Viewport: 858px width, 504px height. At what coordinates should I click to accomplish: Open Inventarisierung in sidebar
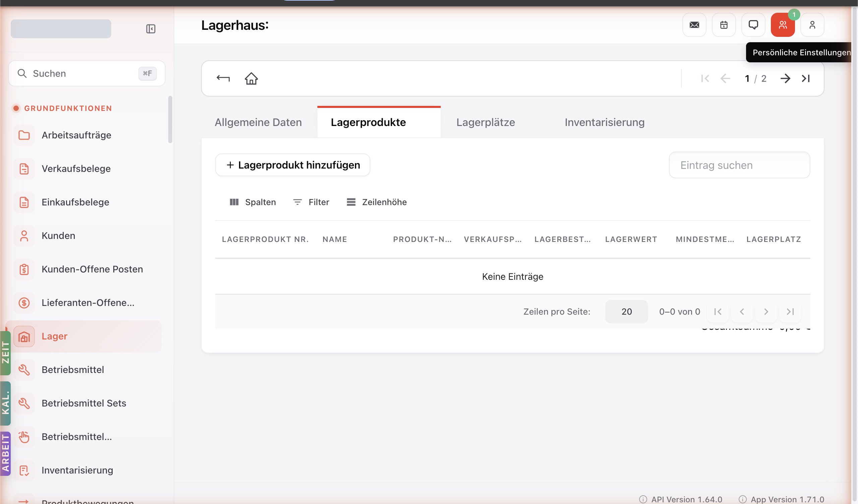[x=83, y=470]
